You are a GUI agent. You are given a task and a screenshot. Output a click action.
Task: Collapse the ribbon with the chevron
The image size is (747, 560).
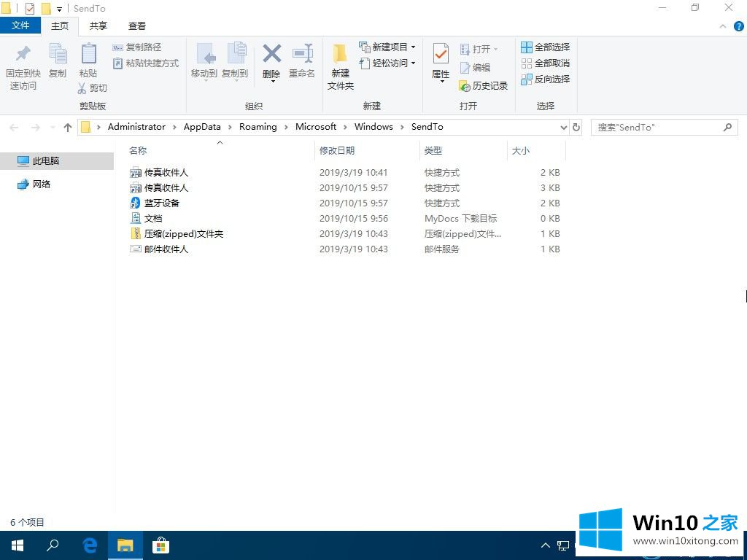(x=723, y=27)
